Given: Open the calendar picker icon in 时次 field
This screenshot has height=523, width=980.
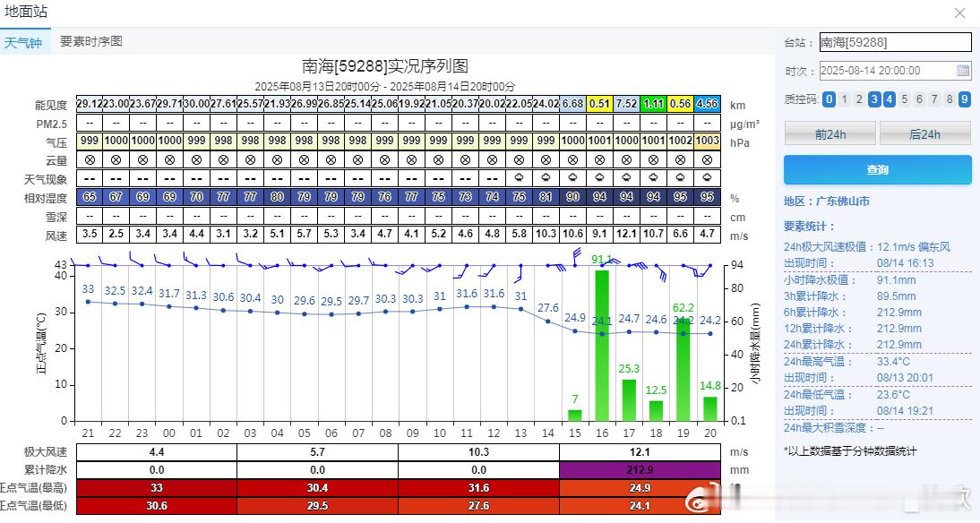Looking at the screenshot, I should coord(963,71).
